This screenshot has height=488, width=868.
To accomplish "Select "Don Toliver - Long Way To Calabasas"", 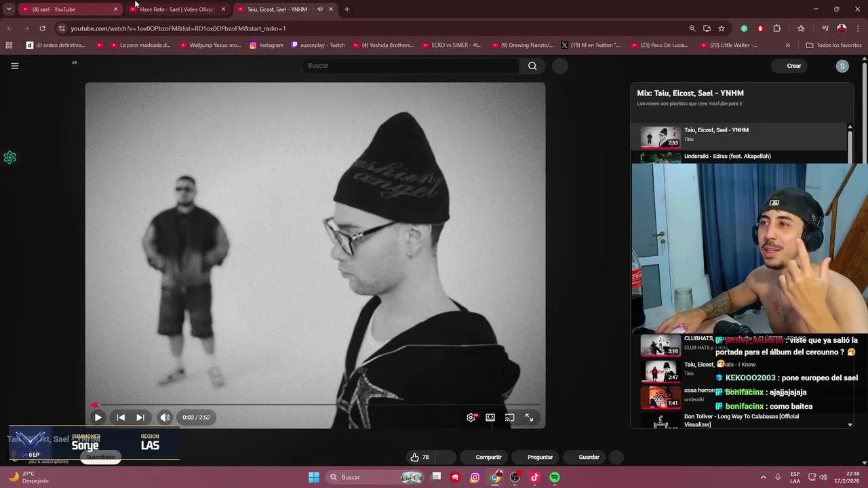I will (x=739, y=420).
